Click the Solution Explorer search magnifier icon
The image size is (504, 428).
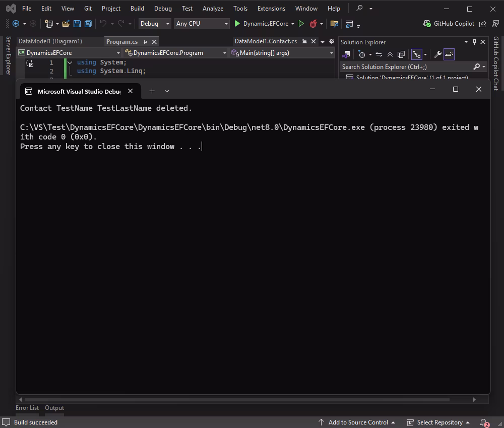[x=476, y=66]
